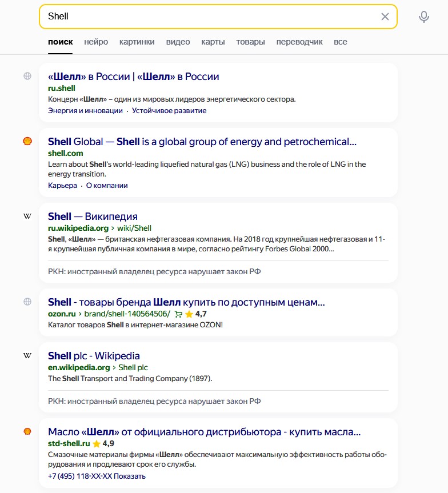The image size is (448, 493).
Task: Click the shopping cart icon in ozon.ru result
Action: pyautogui.click(x=178, y=314)
